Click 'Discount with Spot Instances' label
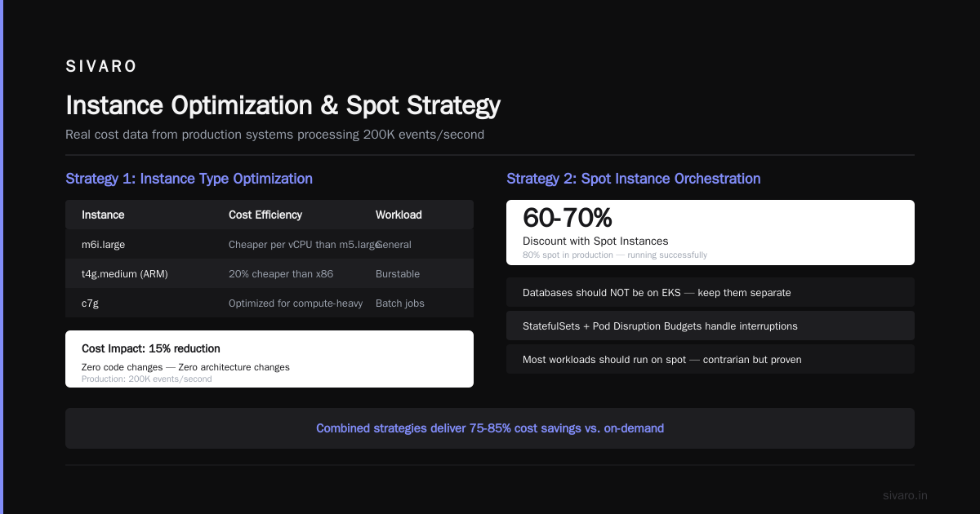The width and height of the screenshot is (980, 514). tap(595, 241)
